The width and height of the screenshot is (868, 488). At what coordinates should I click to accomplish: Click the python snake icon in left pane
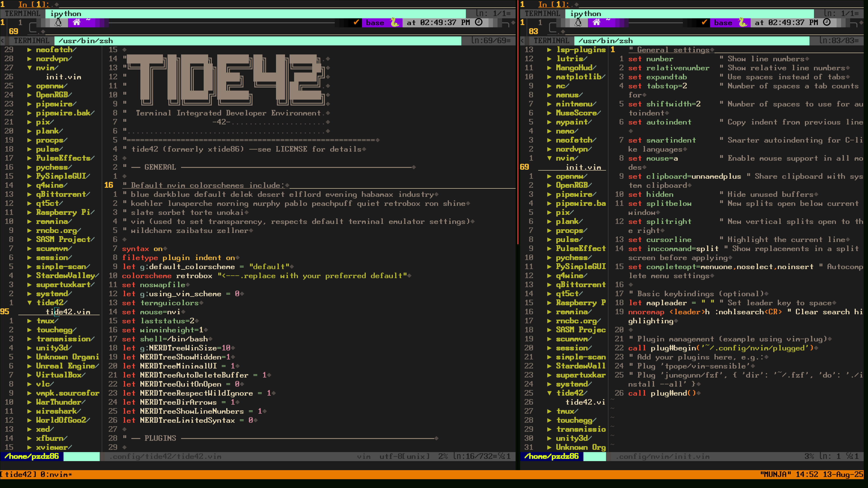coord(394,23)
